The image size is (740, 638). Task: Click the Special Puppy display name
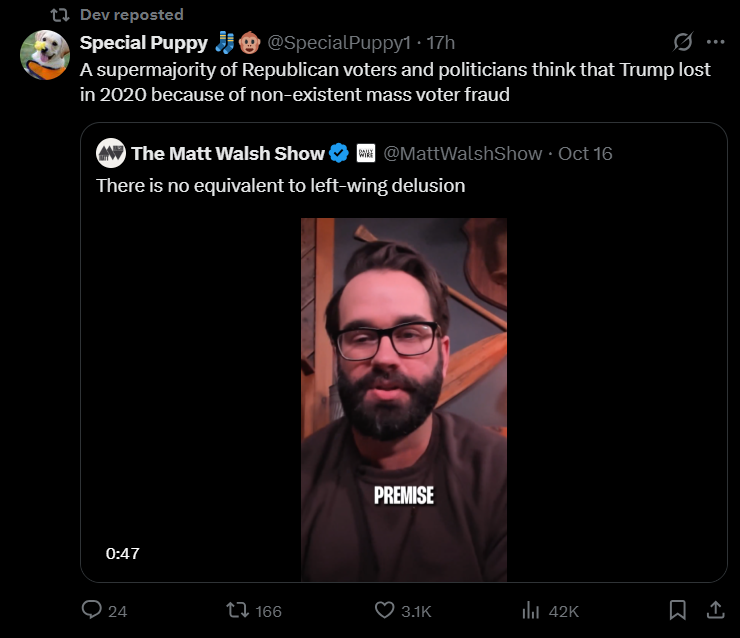click(143, 42)
